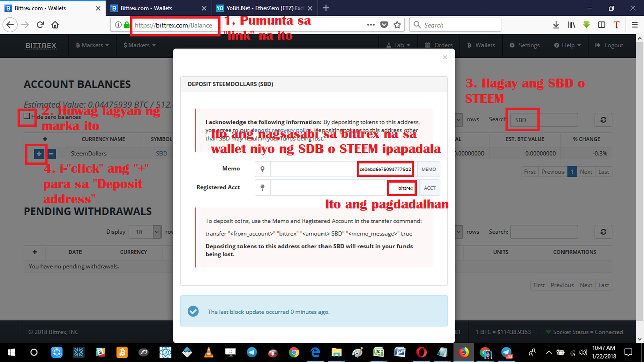This screenshot has width=644, height=362.
Task: Show hidden system tray icons
Action: (x=548, y=352)
